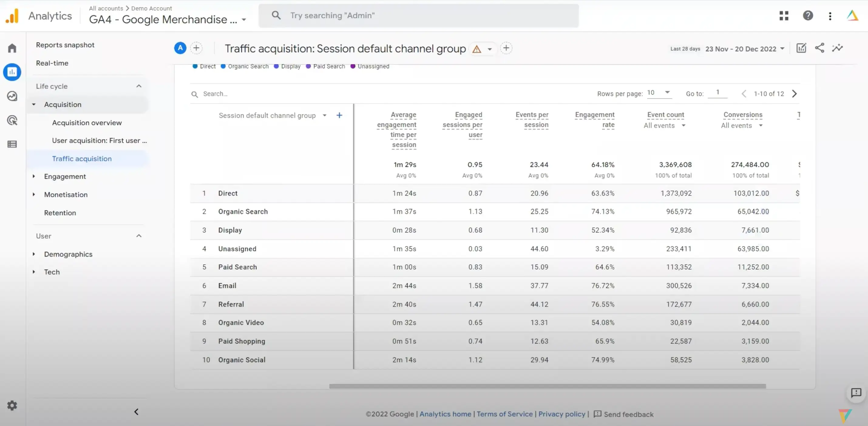Viewport: 868px width, 426px height.
Task: Click the All Users segment 'A' badge
Action: (180, 48)
